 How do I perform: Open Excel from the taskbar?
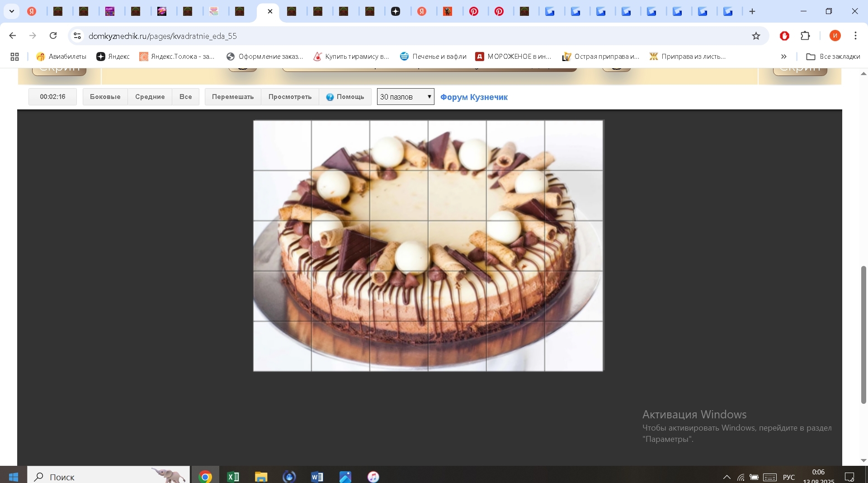pyautogui.click(x=233, y=477)
